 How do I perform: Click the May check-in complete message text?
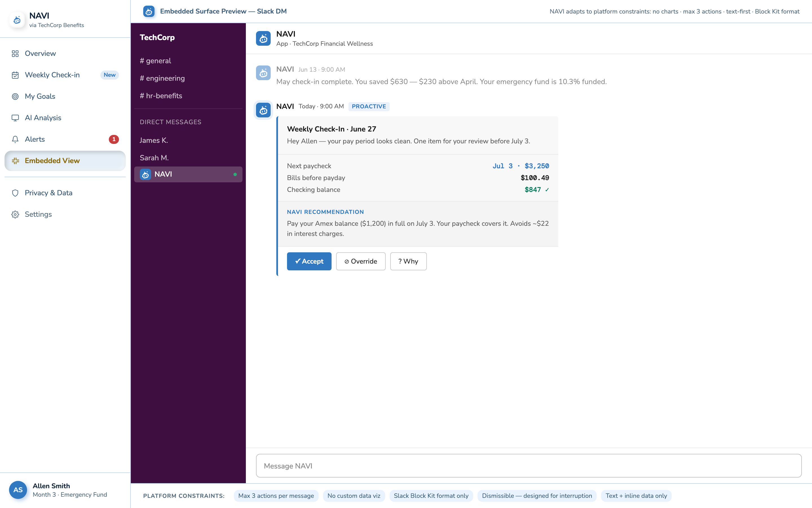click(441, 82)
